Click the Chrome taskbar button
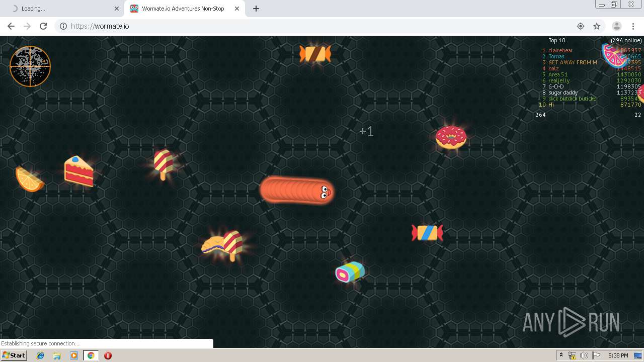 click(x=91, y=355)
